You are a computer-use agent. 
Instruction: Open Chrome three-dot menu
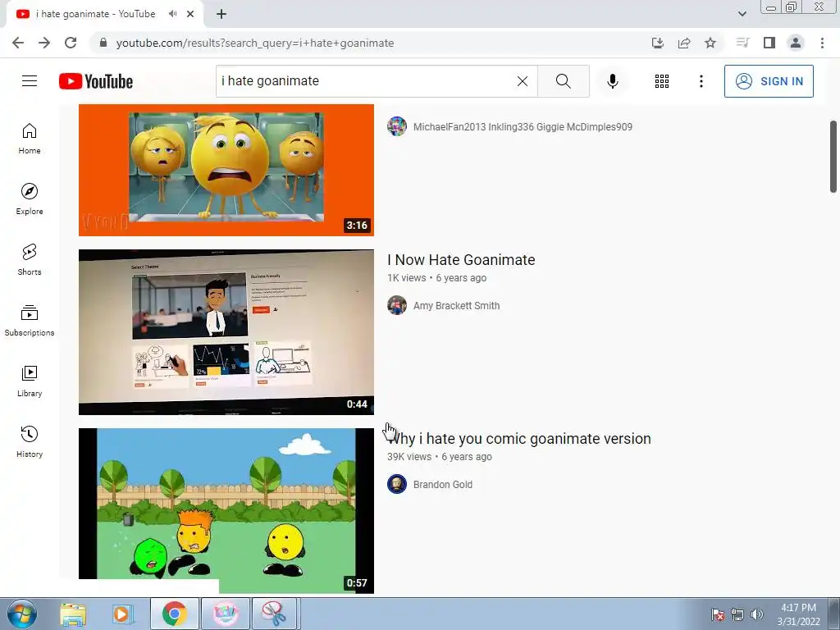[822, 43]
